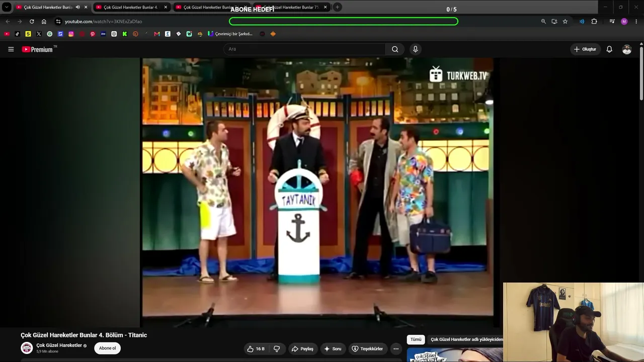Open Çevrimiçi bir Şarkıd... bookmark
This screenshot has width=644, height=362.
pos(230,34)
